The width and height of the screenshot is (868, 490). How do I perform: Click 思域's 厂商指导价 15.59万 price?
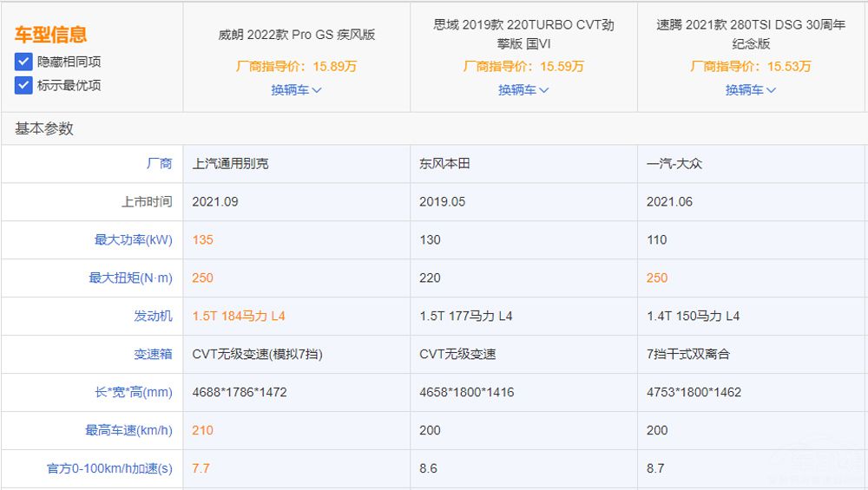(523, 66)
